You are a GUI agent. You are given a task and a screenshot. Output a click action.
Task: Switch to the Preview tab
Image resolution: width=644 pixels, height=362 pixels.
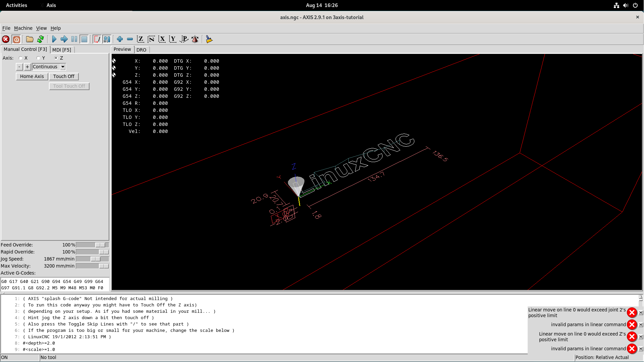[x=122, y=50]
